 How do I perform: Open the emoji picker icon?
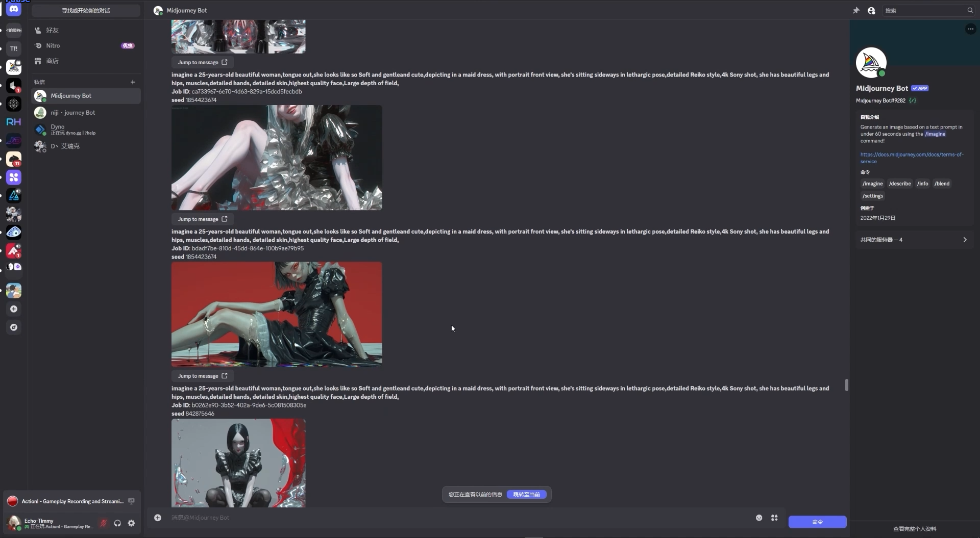click(759, 518)
